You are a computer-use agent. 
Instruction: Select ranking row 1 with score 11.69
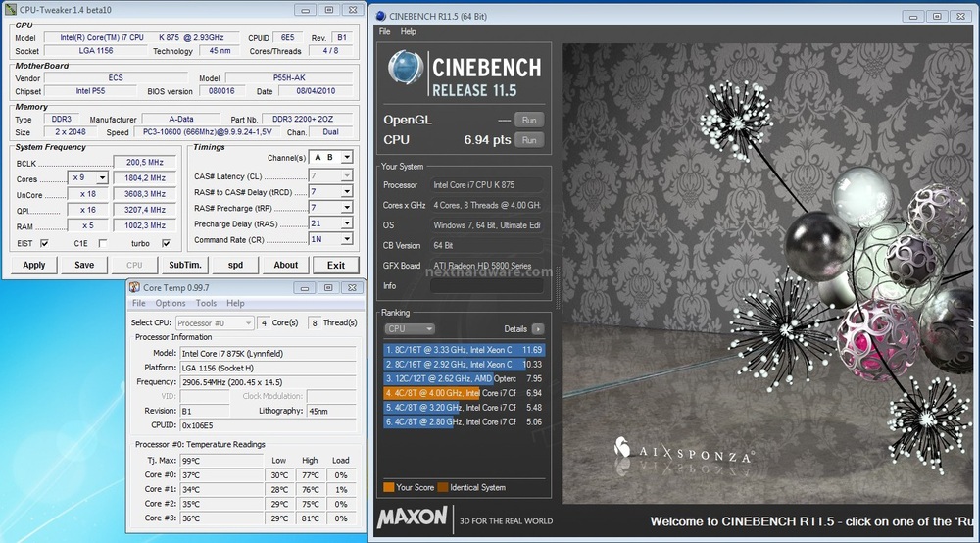(464, 350)
